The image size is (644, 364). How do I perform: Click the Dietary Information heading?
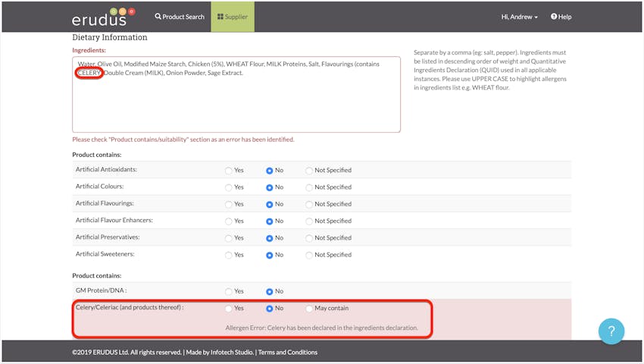click(110, 37)
